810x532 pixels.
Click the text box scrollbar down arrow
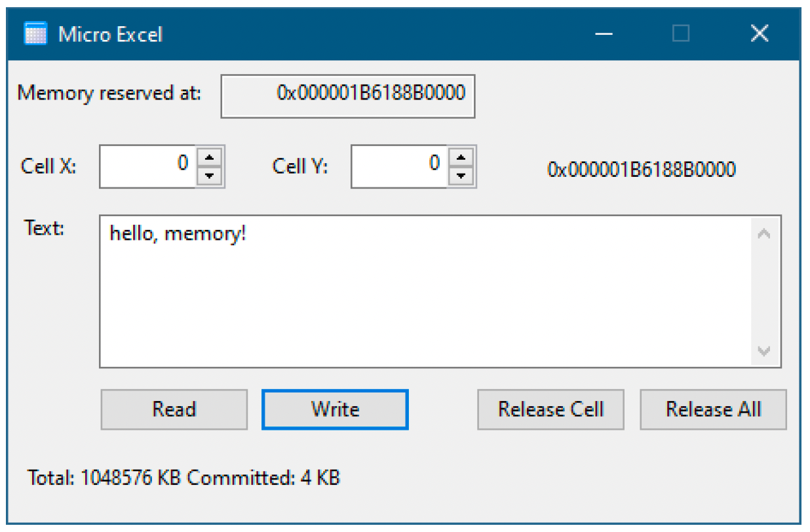763,351
